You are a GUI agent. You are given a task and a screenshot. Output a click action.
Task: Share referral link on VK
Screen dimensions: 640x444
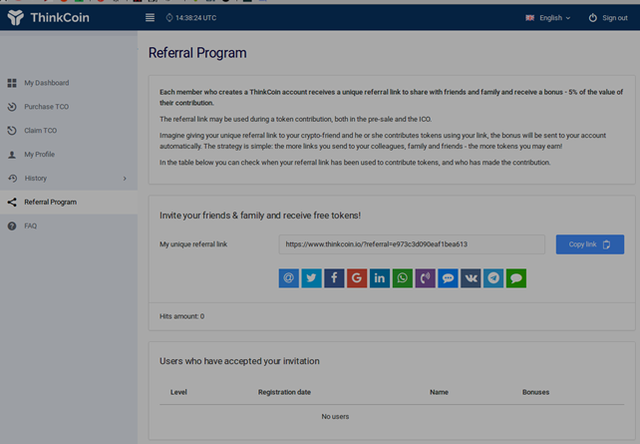point(471,278)
